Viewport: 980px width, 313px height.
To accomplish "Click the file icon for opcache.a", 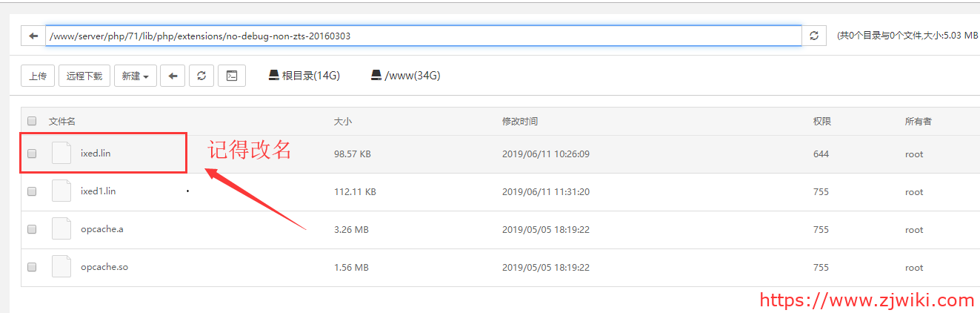I will 61,229.
